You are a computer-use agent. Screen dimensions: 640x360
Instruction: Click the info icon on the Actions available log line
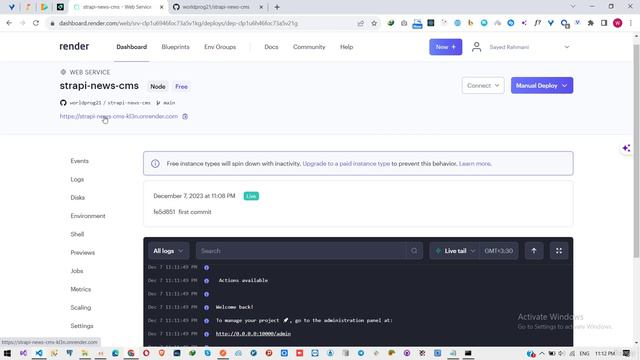point(207,281)
